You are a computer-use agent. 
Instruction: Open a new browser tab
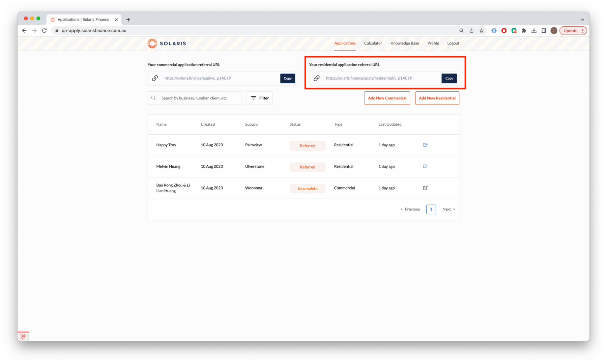(128, 20)
